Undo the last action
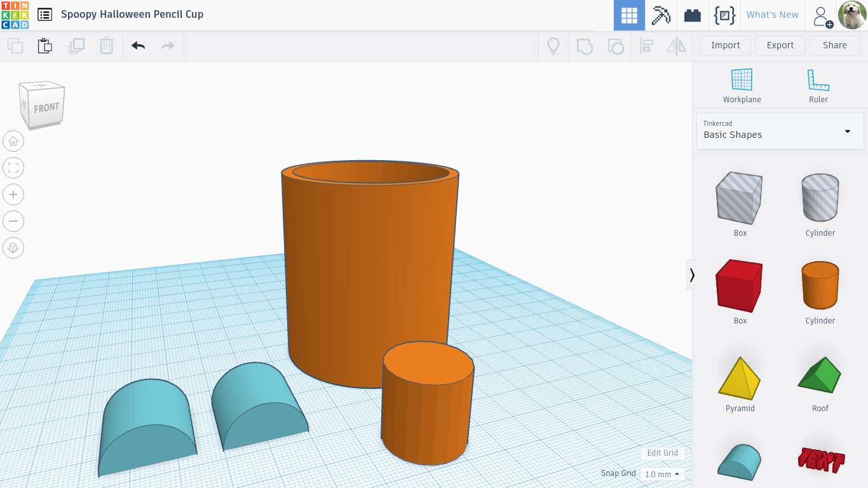This screenshot has width=868, height=488. click(138, 46)
